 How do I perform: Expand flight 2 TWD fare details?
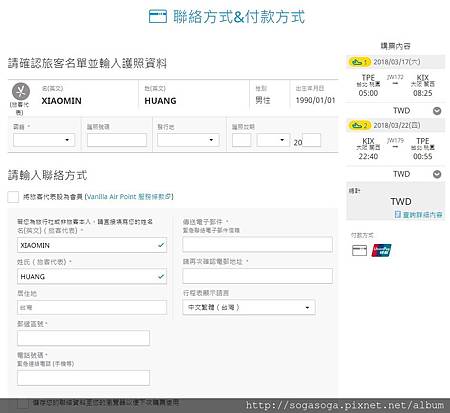click(x=437, y=174)
